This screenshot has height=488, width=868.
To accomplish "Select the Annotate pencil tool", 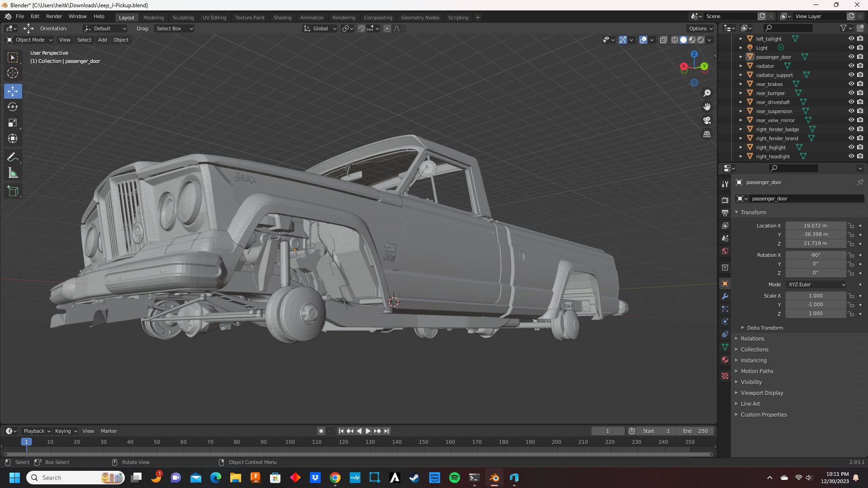I will pyautogui.click(x=13, y=157).
